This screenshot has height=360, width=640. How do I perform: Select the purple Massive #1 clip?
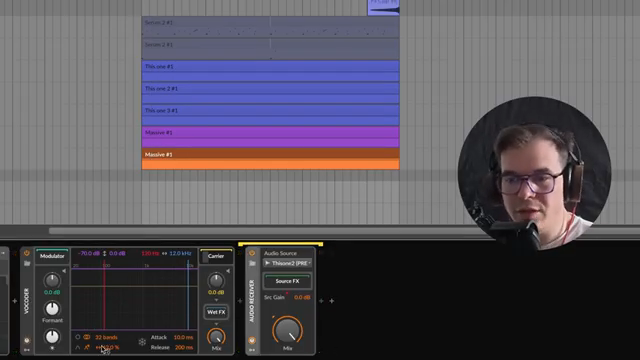click(x=270, y=137)
